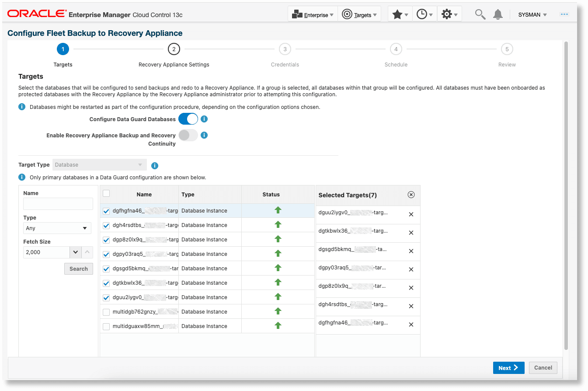Screen dimensions: 588x391
Task: Enable Recovery Appliance Backup and Recovery Continuity
Action: point(188,135)
